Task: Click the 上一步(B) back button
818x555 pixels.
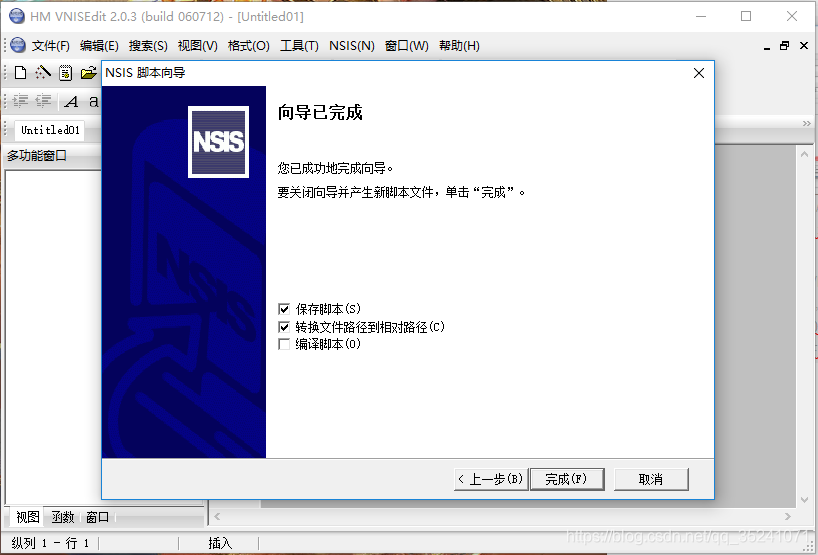Action: tap(491, 479)
